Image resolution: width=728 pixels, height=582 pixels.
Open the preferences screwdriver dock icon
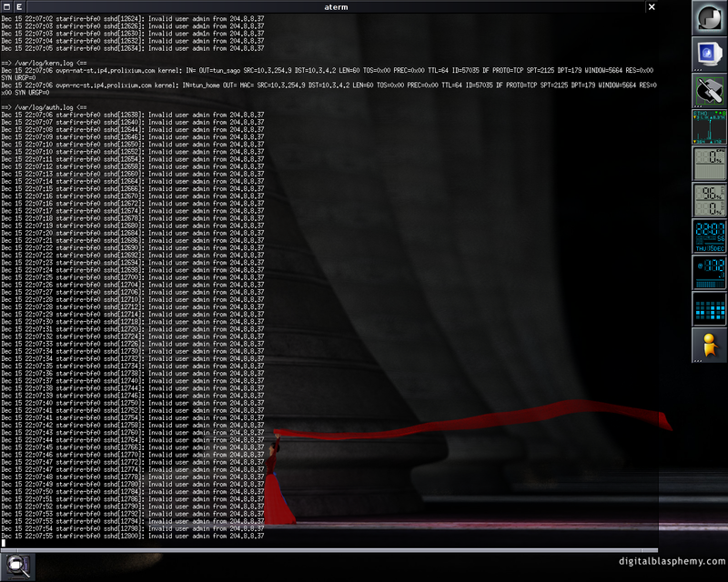pyautogui.click(x=710, y=91)
